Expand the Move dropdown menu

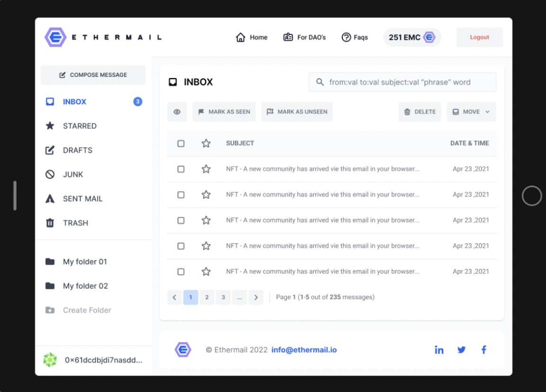click(471, 112)
